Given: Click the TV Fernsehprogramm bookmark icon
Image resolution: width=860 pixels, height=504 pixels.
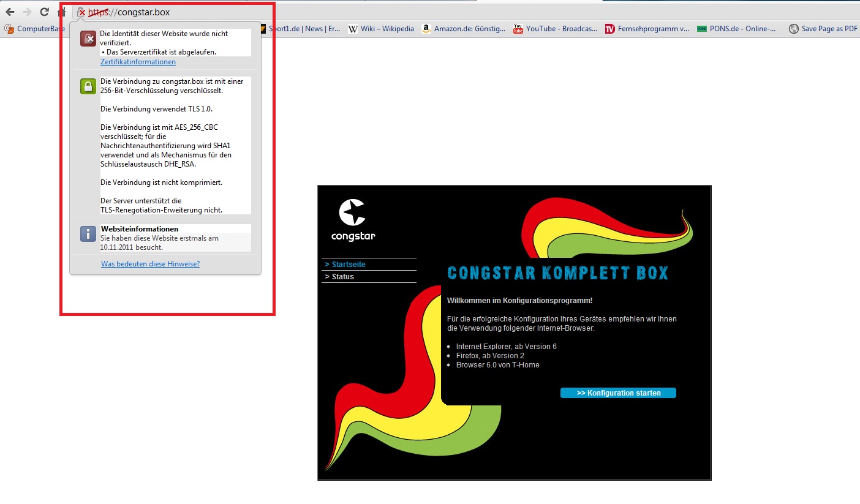Looking at the screenshot, I should (x=609, y=29).
